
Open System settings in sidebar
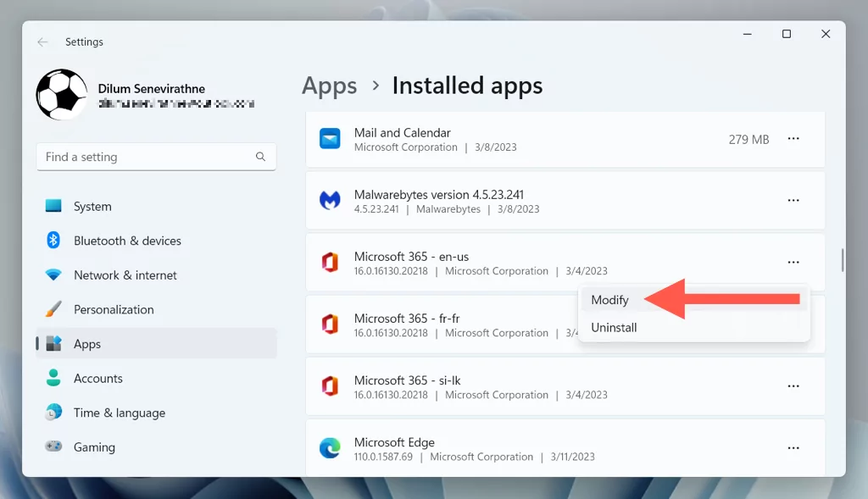tap(92, 207)
